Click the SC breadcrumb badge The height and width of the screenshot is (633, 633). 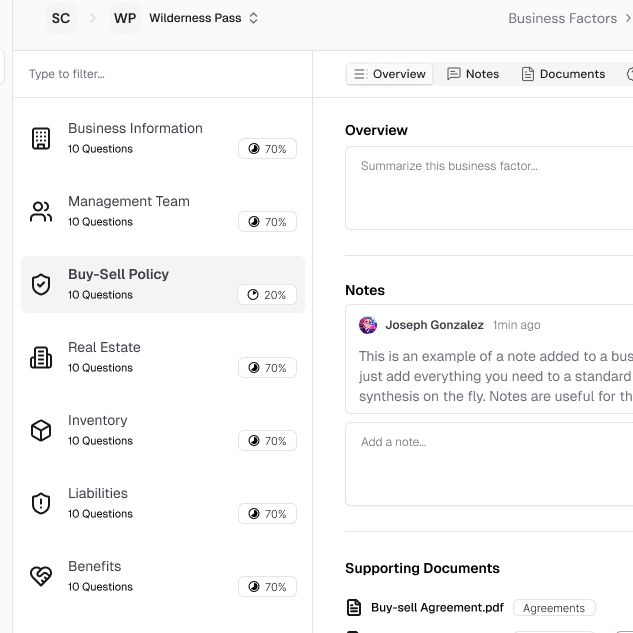[61, 18]
